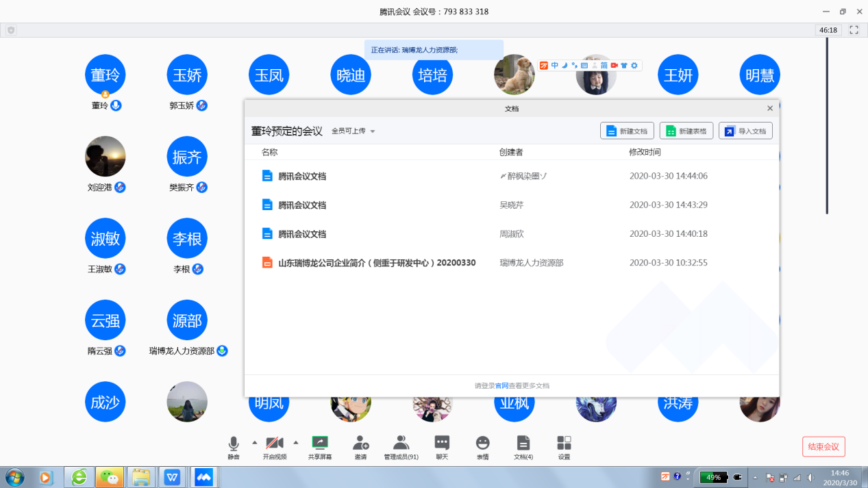This screenshot has width=868, height=488.
Task: Open the 聊天 chat panel
Action: tap(442, 447)
